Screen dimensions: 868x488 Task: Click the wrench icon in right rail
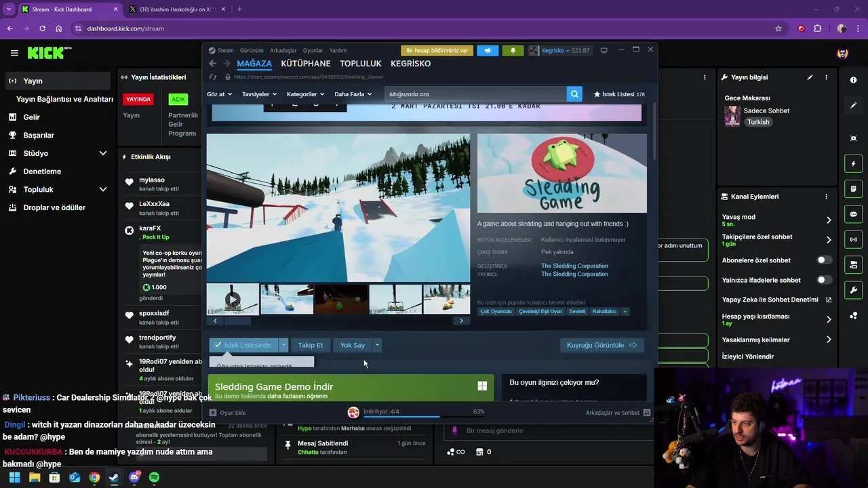(x=853, y=290)
